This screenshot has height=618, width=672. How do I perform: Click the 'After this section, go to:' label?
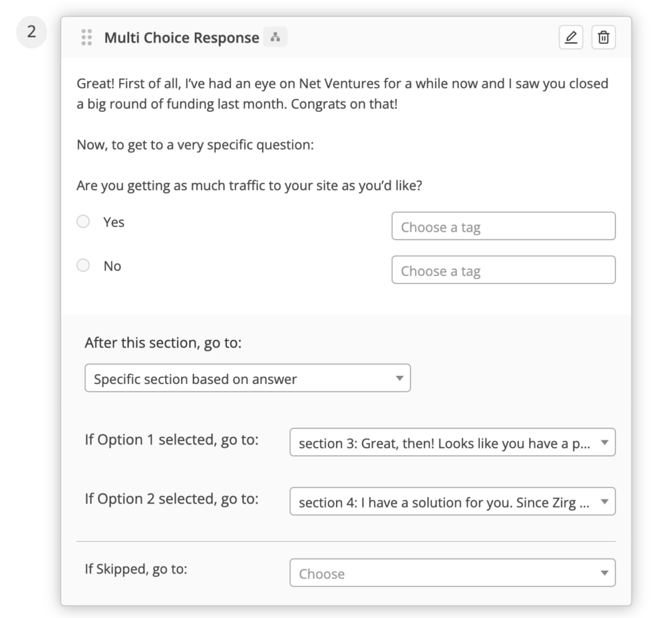163,343
